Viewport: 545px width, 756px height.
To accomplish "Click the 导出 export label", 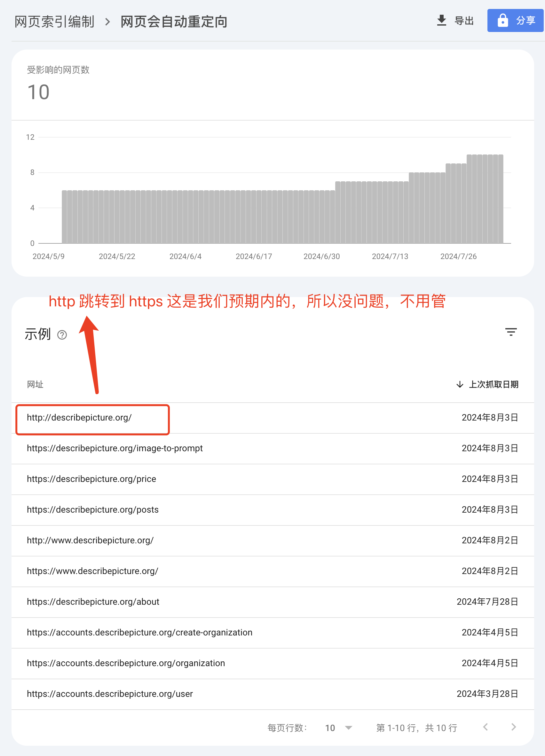I will click(464, 21).
